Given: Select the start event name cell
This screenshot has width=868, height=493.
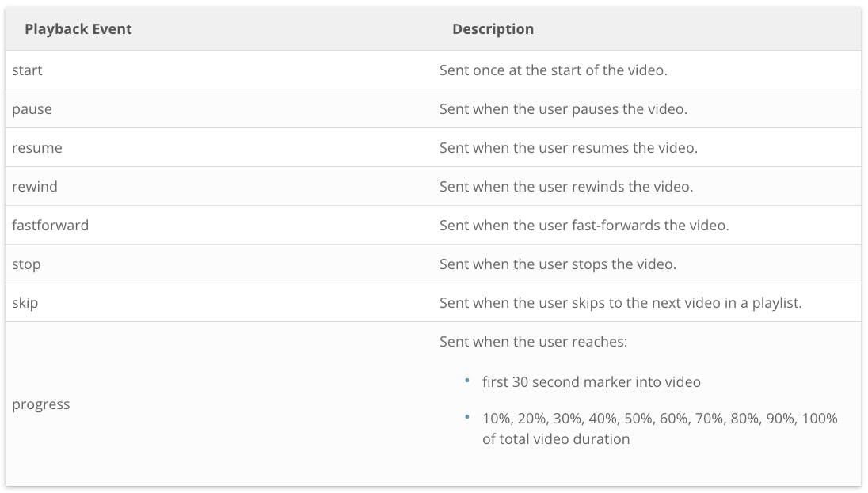Looking at the screenshot, I should (x=28, y=70).
